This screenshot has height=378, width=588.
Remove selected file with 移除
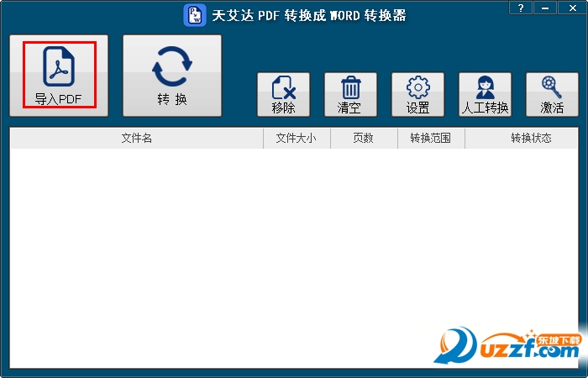click(x=284, y=94)
